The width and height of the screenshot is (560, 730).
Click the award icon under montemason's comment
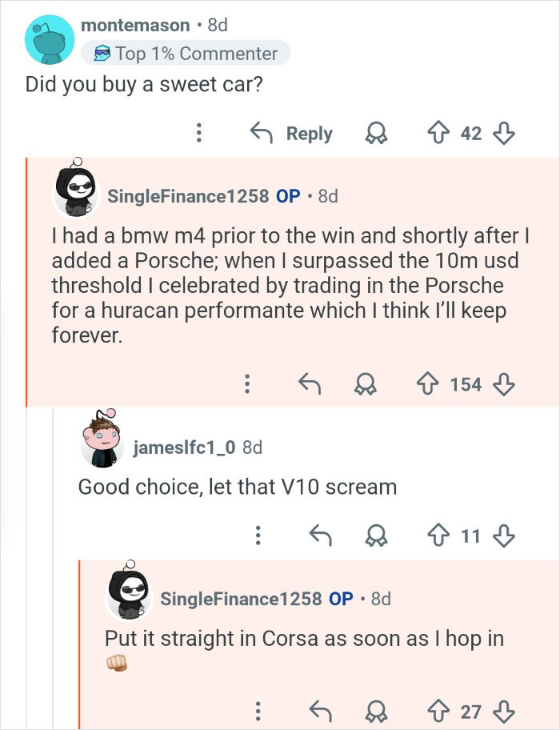point(376,134)
